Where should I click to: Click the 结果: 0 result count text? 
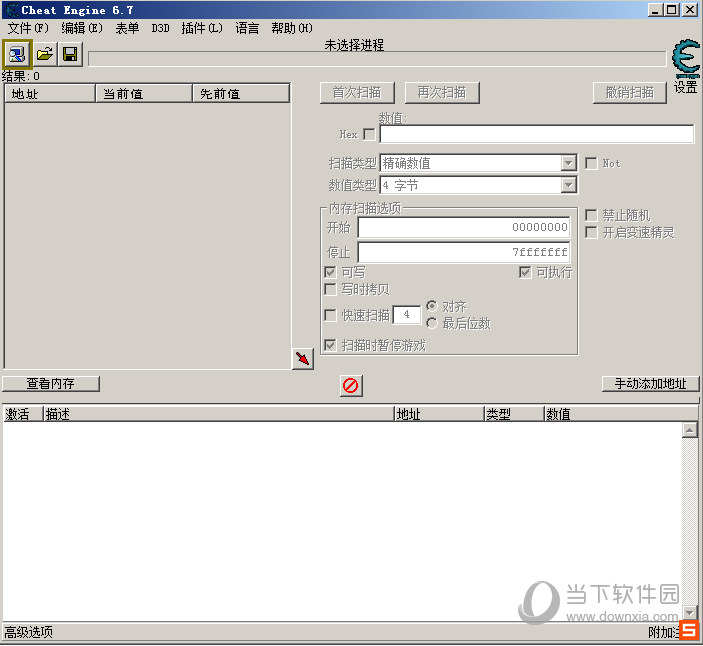21,76
